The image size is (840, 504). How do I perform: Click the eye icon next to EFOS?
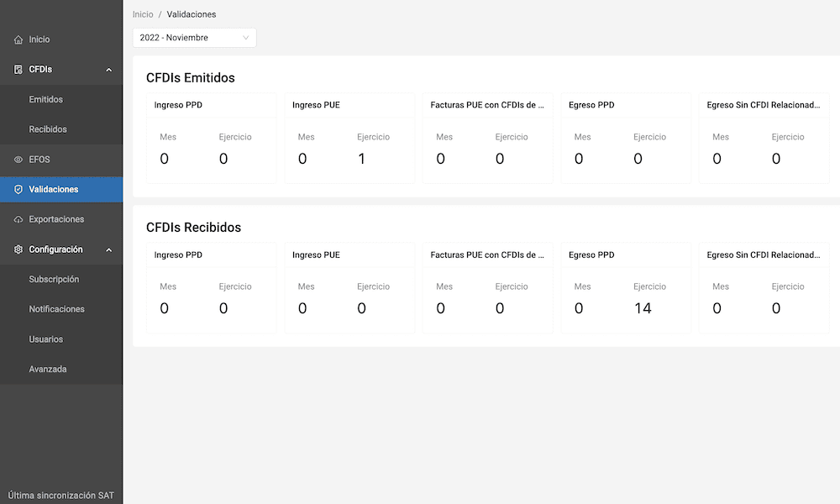(x=18, y=160)
